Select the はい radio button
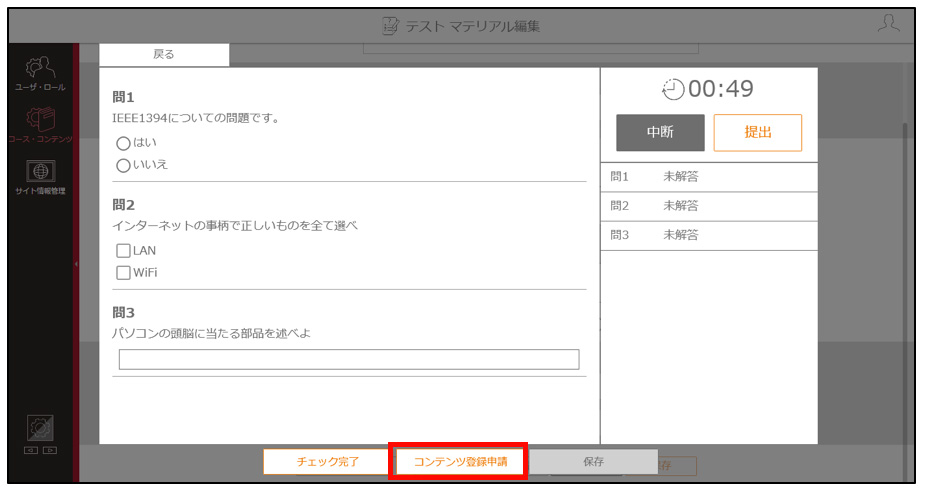 pos(123,143)
